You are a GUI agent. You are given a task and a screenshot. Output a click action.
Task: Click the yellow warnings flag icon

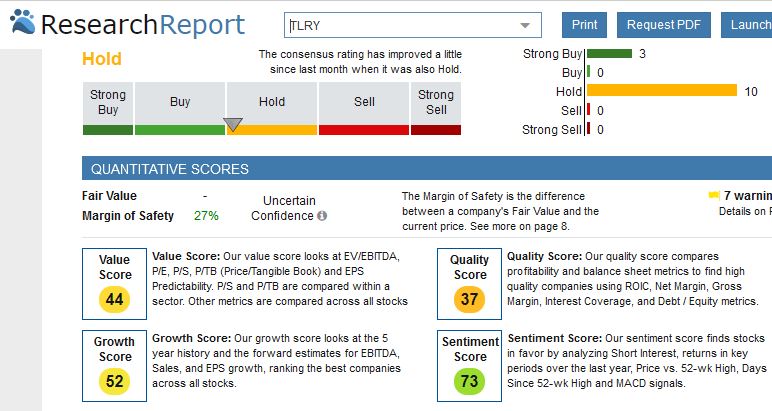click(x=714, y=195)
